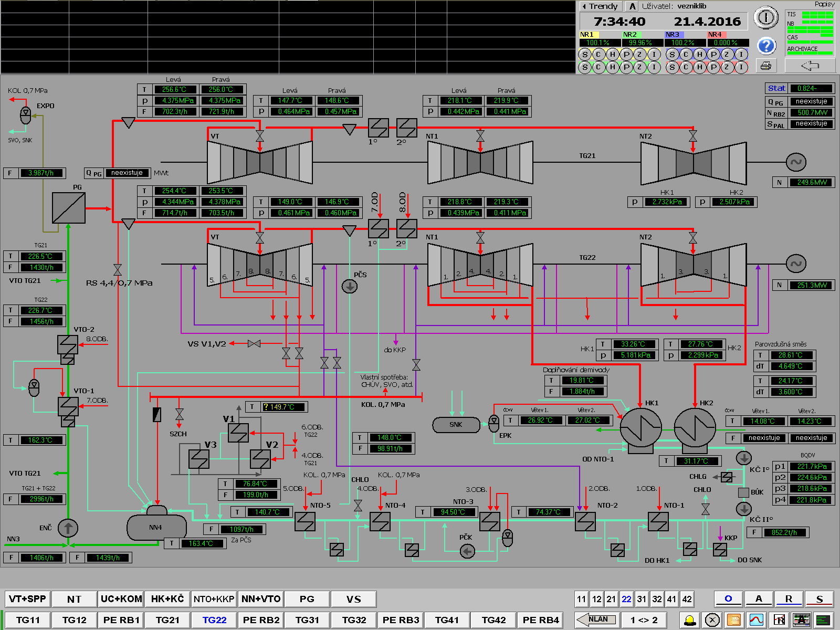This screenshot has height=630, width=840.
Task: Click the PG steam generator block
Action: (69, 208)
